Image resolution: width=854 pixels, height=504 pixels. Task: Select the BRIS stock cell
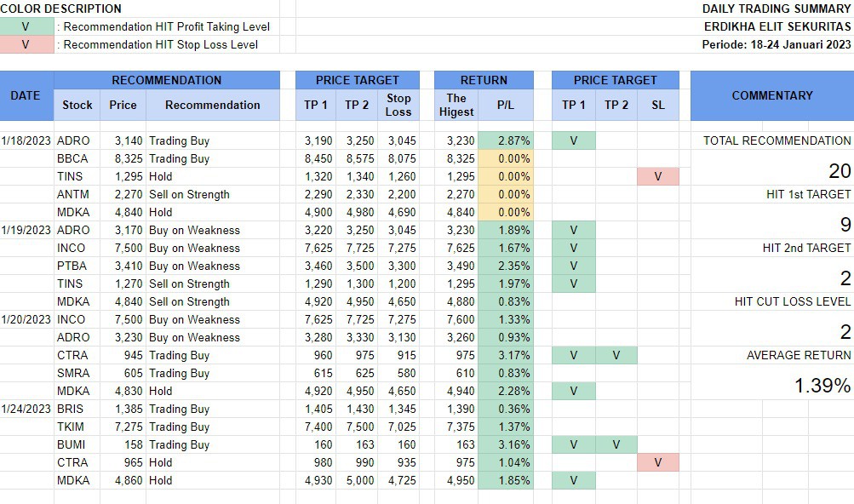point(72,409)
